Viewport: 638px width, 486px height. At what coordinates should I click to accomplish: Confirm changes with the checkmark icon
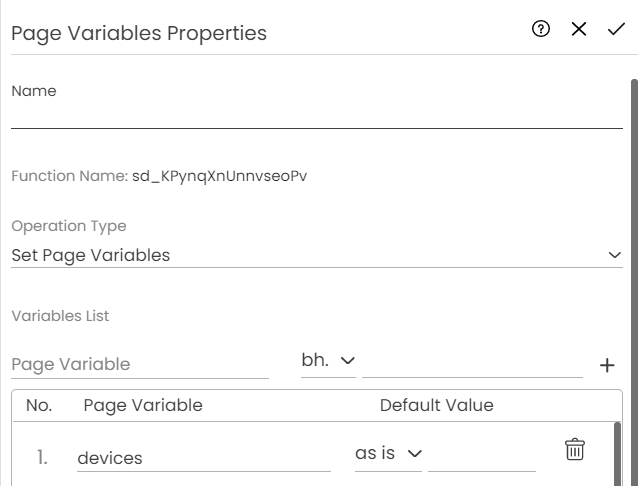[x=616, y=30]
